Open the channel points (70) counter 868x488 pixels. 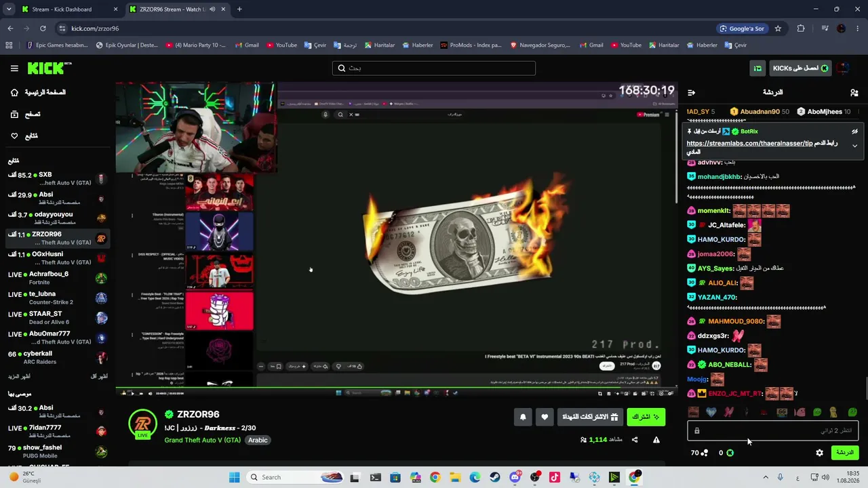coord(699,453)
